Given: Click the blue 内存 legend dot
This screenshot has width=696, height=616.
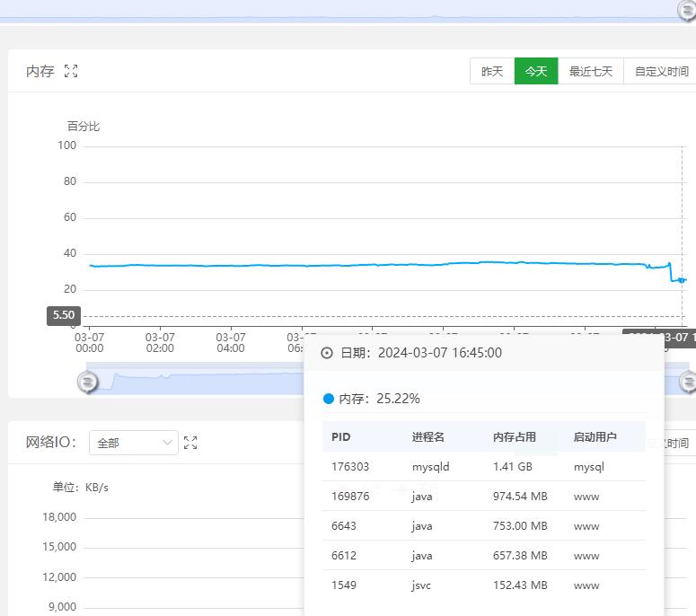Looking at the screenshot, I should coord(329,399).
